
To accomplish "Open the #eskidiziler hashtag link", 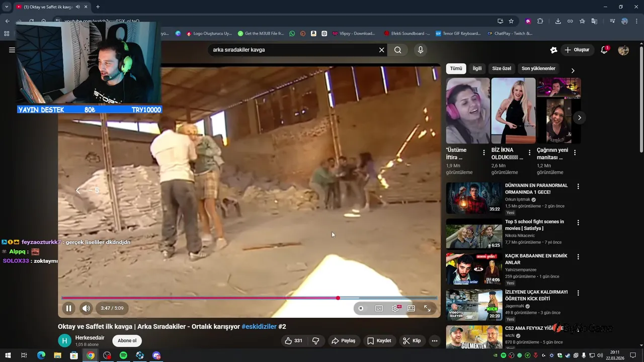I will (259, 326).
